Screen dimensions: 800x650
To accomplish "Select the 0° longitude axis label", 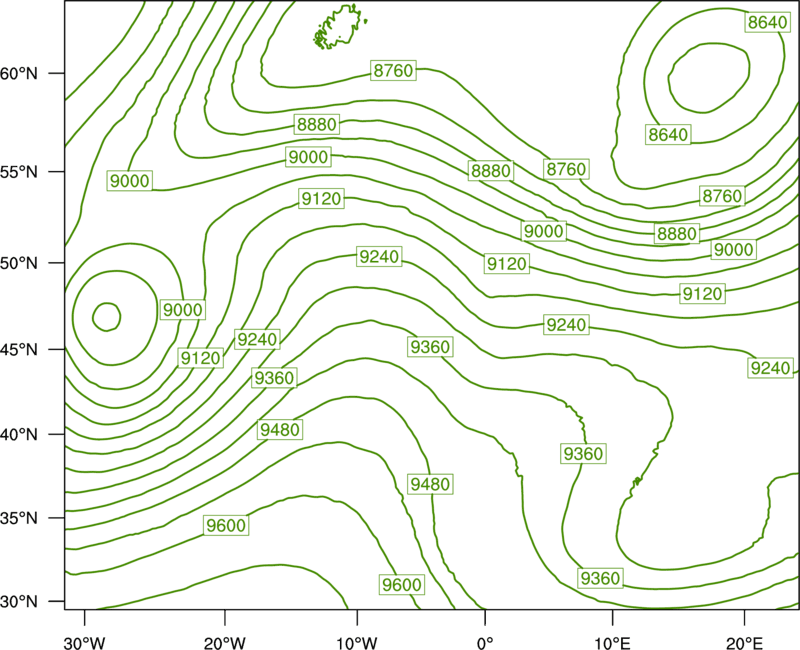I will tap(485, 642).
